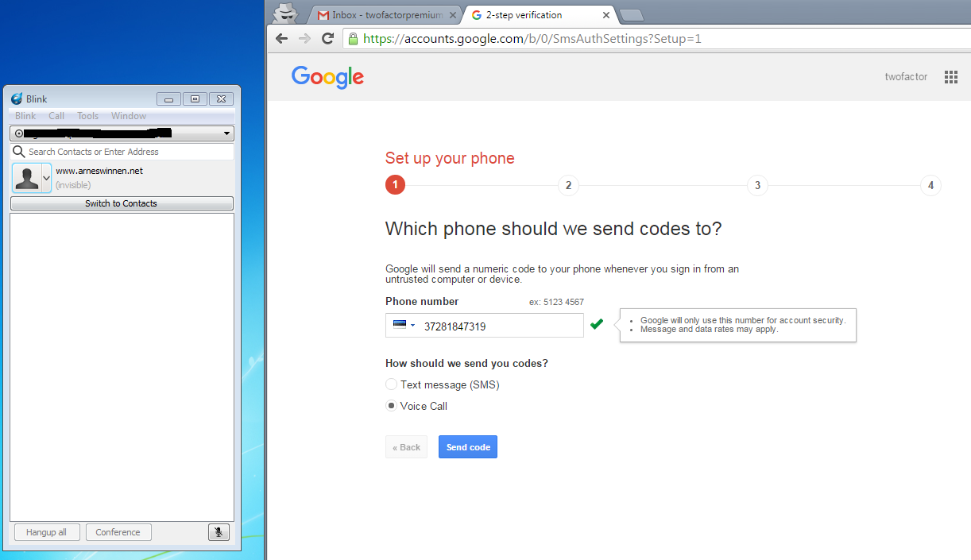Click setup step 1 circle
This screenshot has width=971, height=560.
click(x=395, y=186)
